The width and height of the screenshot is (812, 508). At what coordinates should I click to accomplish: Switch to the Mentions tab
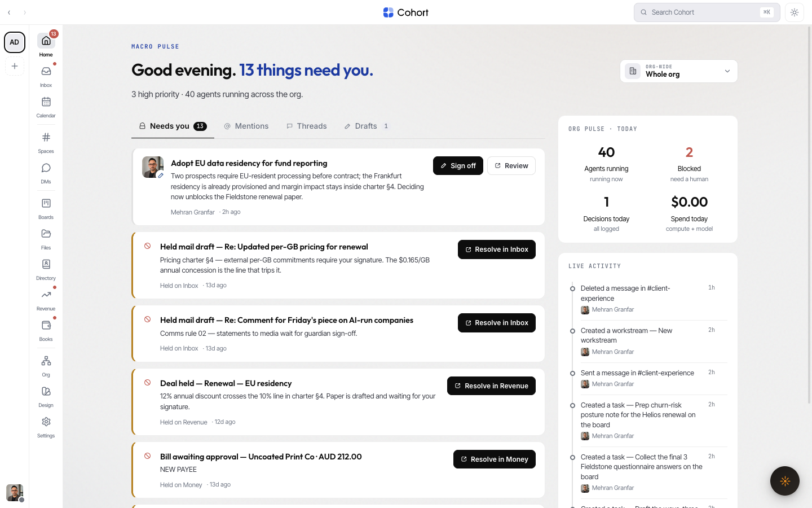pyautogui.click(x=246, y=126)
